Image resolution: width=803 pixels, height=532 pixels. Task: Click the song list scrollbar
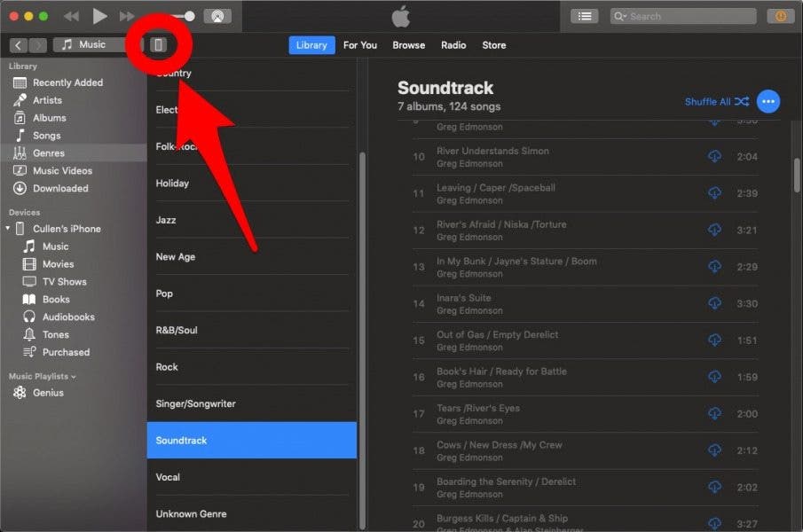pyautogui.click(x=796, y=176)
